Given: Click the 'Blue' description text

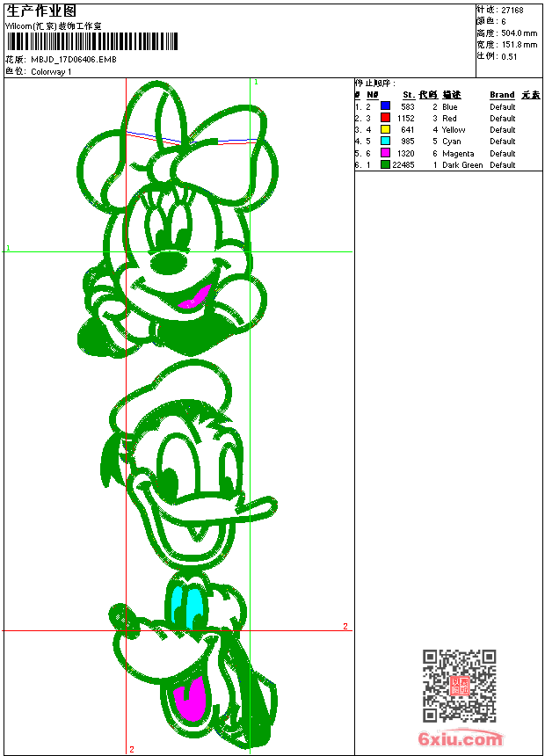Looking at the screenshot, I should [449, 107].
